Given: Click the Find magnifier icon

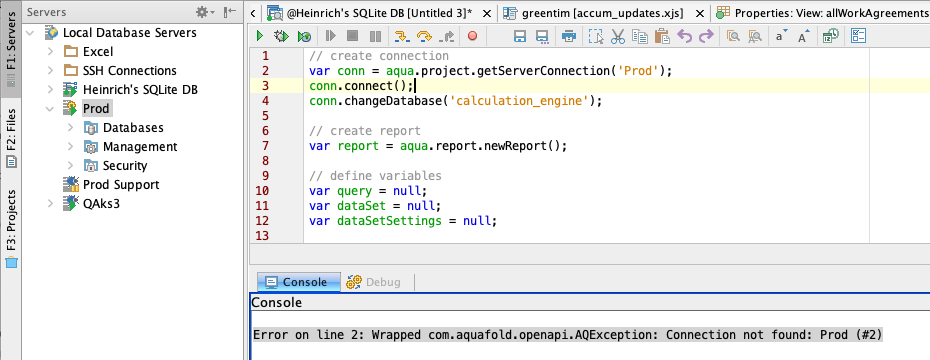Looking at the screenshot, I should tap(733, 37).
